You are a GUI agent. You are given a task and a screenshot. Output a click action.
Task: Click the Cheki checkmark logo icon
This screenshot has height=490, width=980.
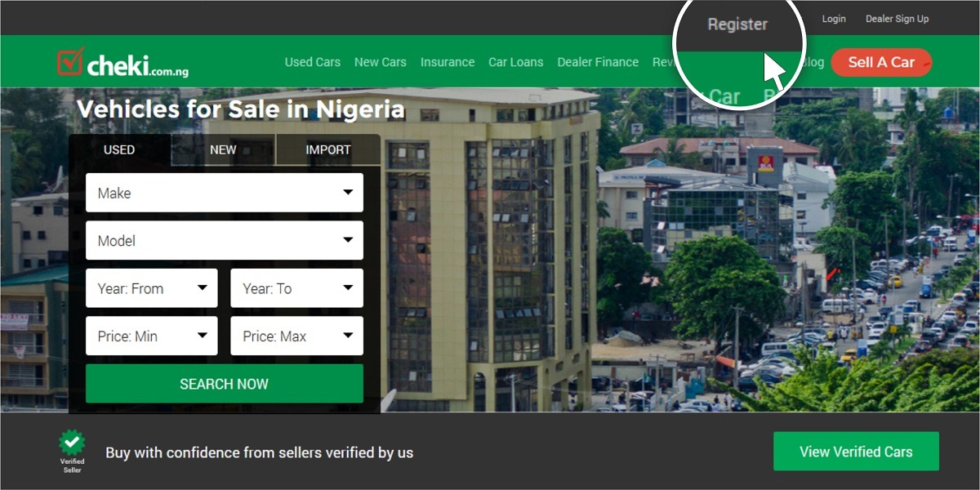point(70,61)
